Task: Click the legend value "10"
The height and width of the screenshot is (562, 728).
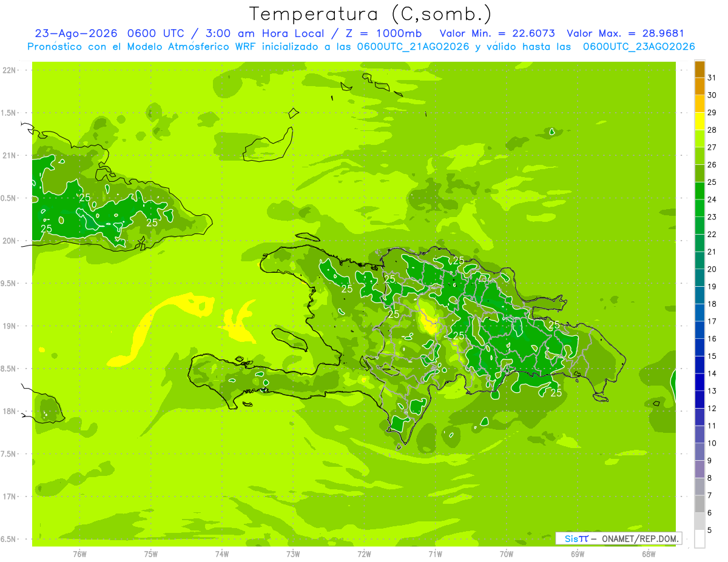Action: (712, 443)
